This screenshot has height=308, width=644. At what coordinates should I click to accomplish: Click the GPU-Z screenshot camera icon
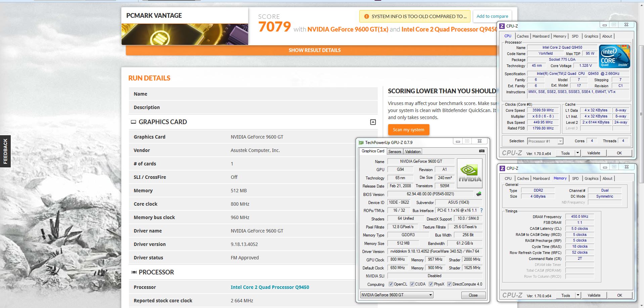[481, 151]
